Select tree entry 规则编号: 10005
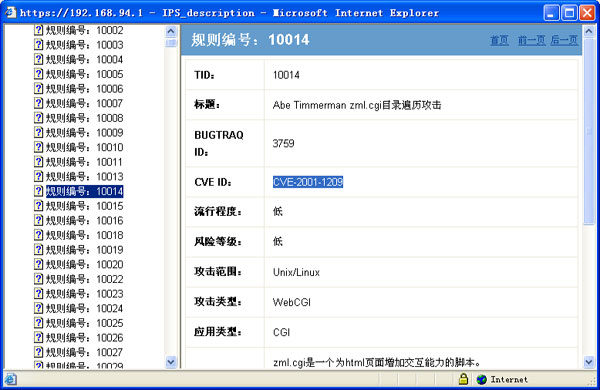The width and height of the screenshot is (600, 390). point(85,74)
